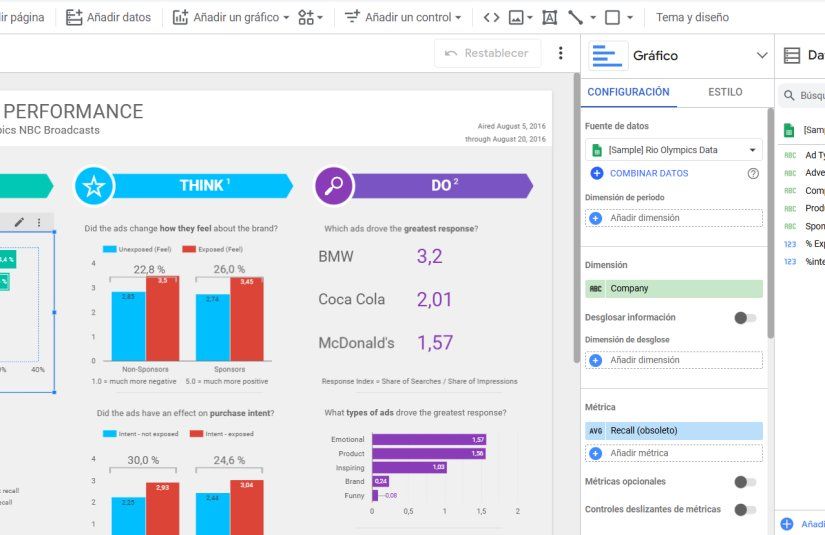Click the DO magnifier icon
This screenshot has height=535, width=825.
pos(334,186)
